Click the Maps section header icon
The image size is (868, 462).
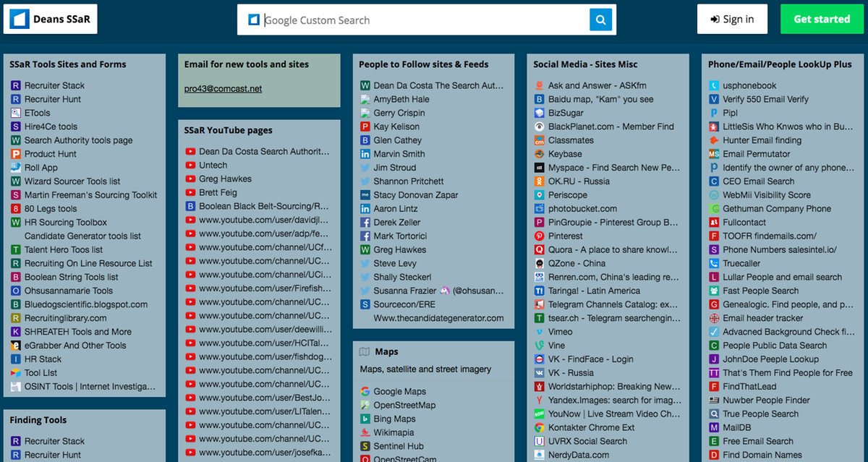tap(365, 352)
